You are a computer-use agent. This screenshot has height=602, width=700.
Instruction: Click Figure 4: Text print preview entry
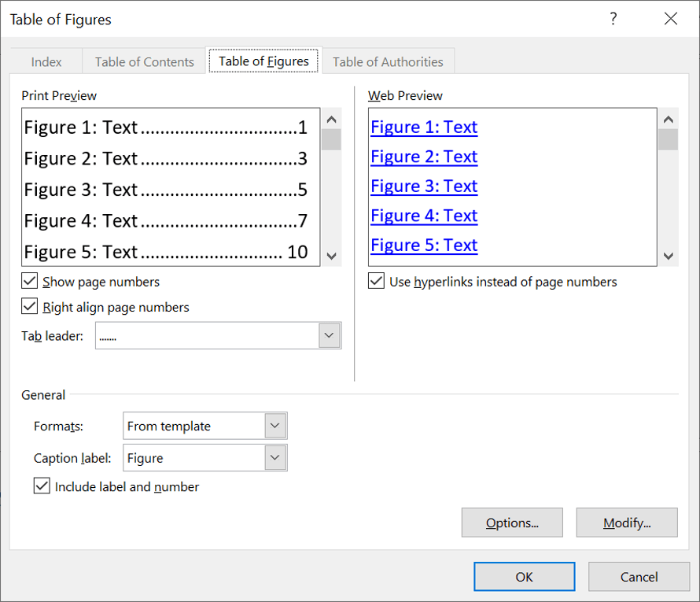(166, 221)
